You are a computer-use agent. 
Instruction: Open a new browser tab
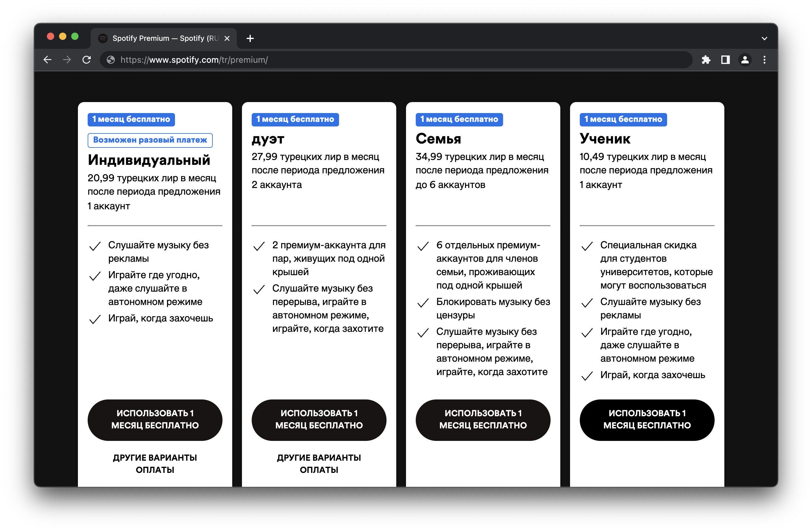250,38
